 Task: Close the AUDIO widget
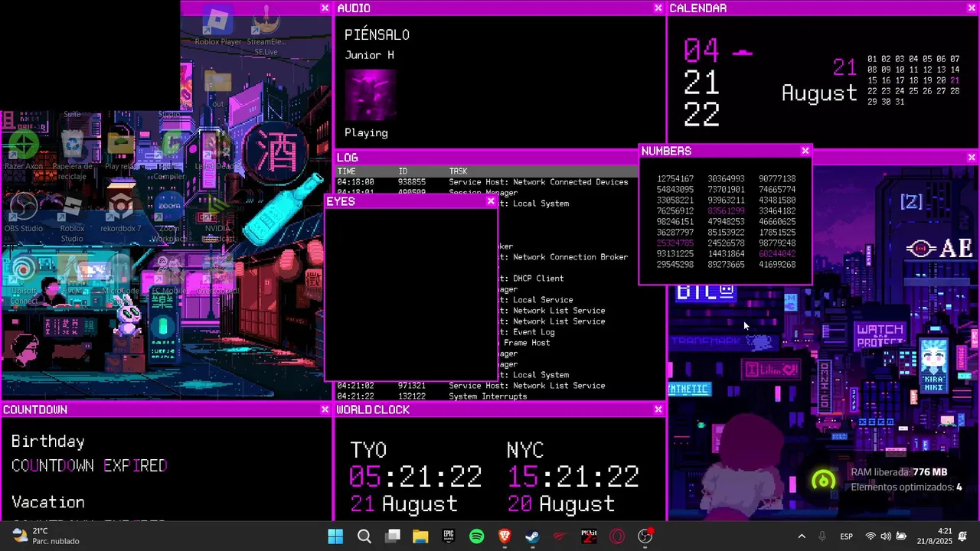click(x=658, y=8)
